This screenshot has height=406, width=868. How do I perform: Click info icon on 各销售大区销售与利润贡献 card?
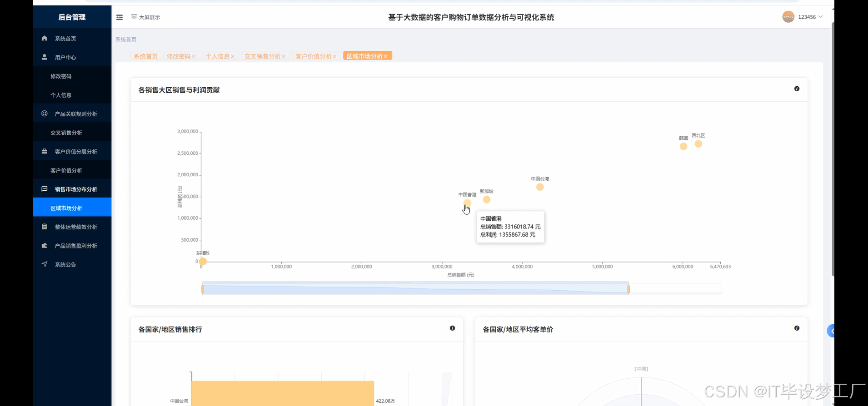(797, 89)
